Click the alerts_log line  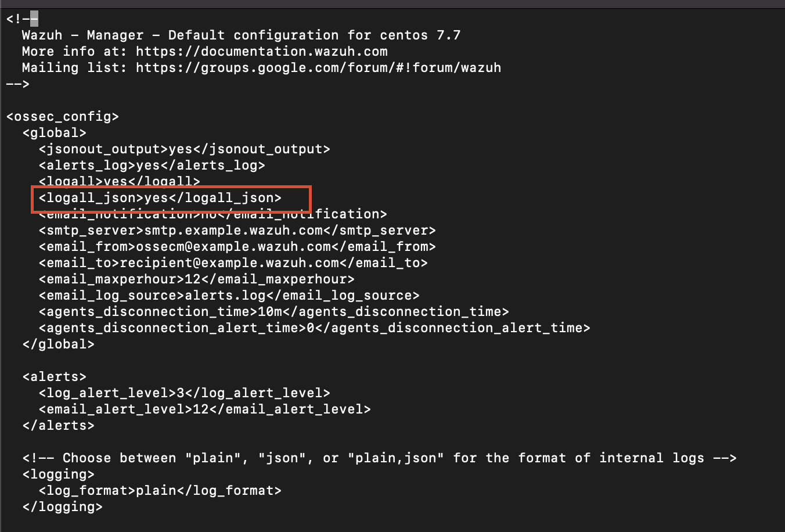tap(152, 166)
